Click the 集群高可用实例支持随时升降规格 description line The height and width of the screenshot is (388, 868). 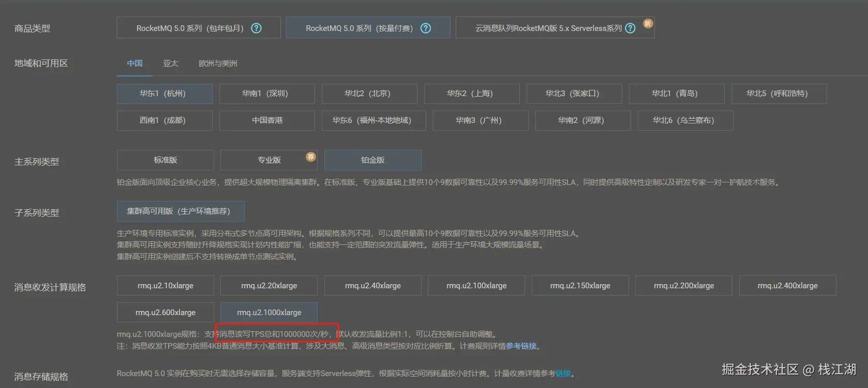(x=331, y=245)
